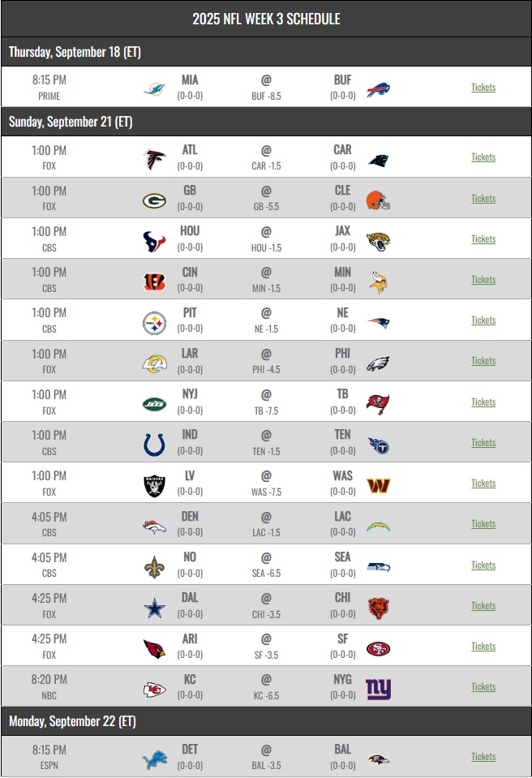Screen dimensions: 532x778
Task: Click the Indianapolis Colts horseshoe logo
Action: (x=154, y=445)
